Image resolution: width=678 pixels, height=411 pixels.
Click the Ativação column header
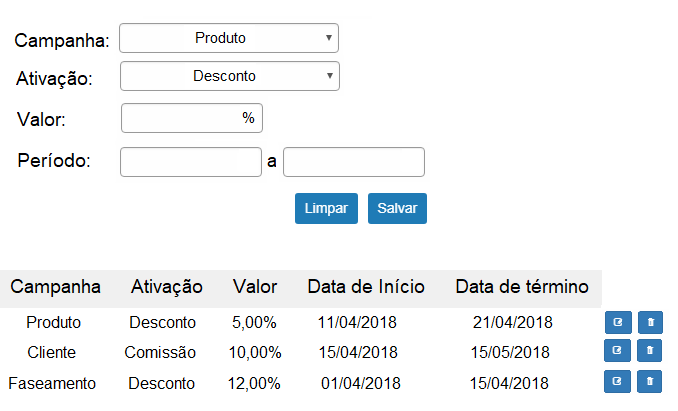click(167, 287)
